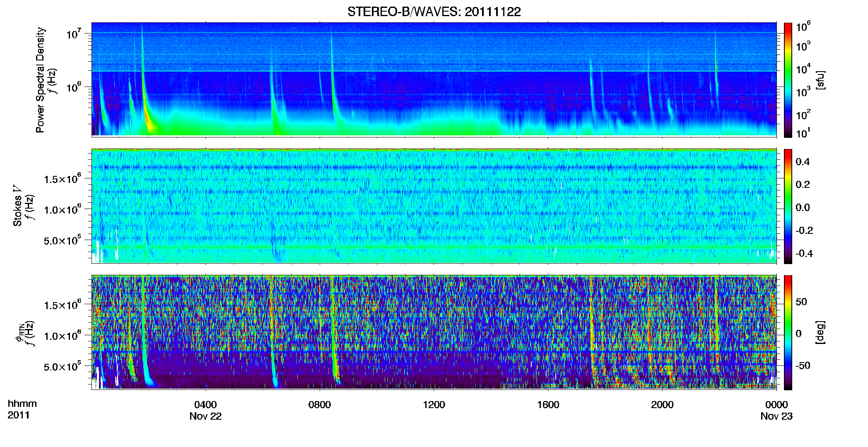Click the Nov 22 date label

205,416
